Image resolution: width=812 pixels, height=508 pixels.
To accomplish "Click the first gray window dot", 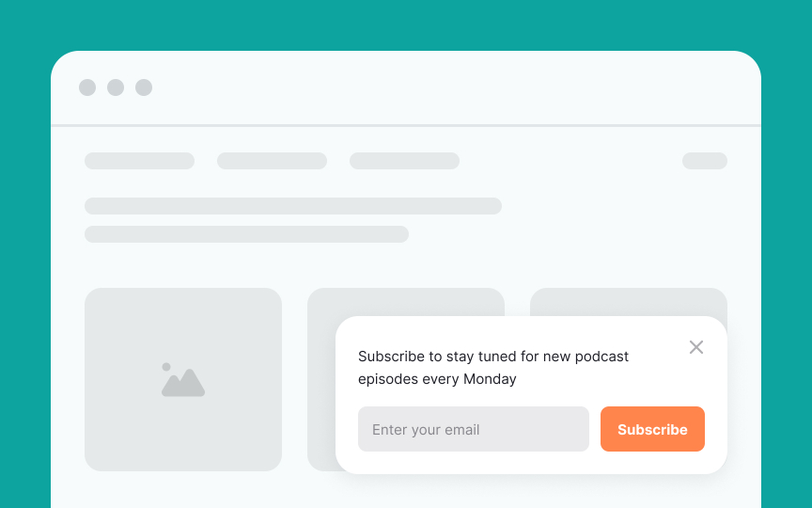I will tap(87, 87).
